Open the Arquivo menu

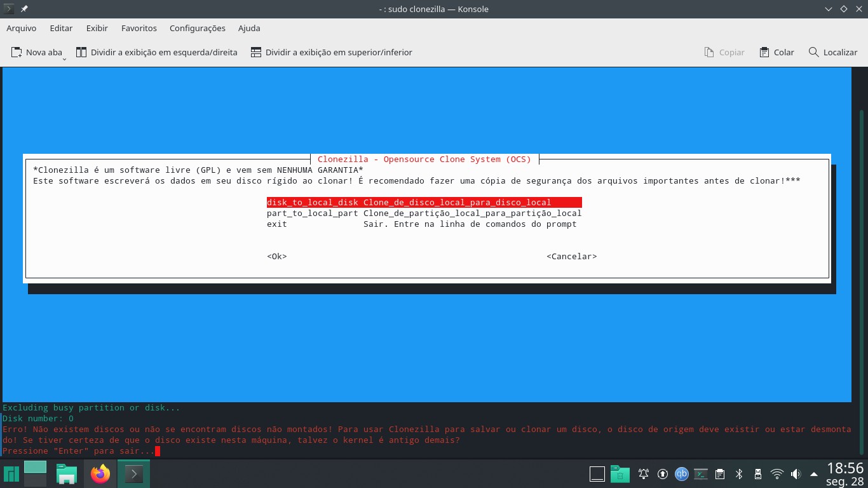coord(22,28)
